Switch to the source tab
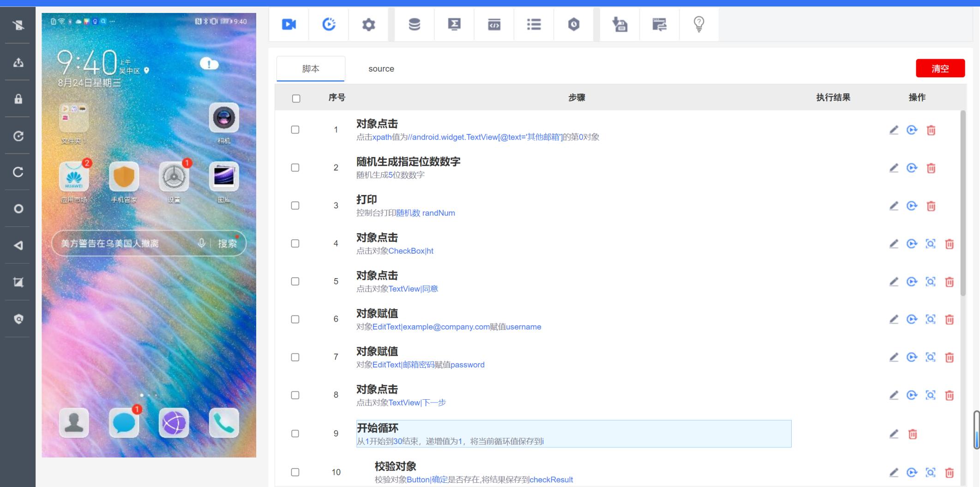The height and width of the screenshot is (487, 980). click(381, 68)
